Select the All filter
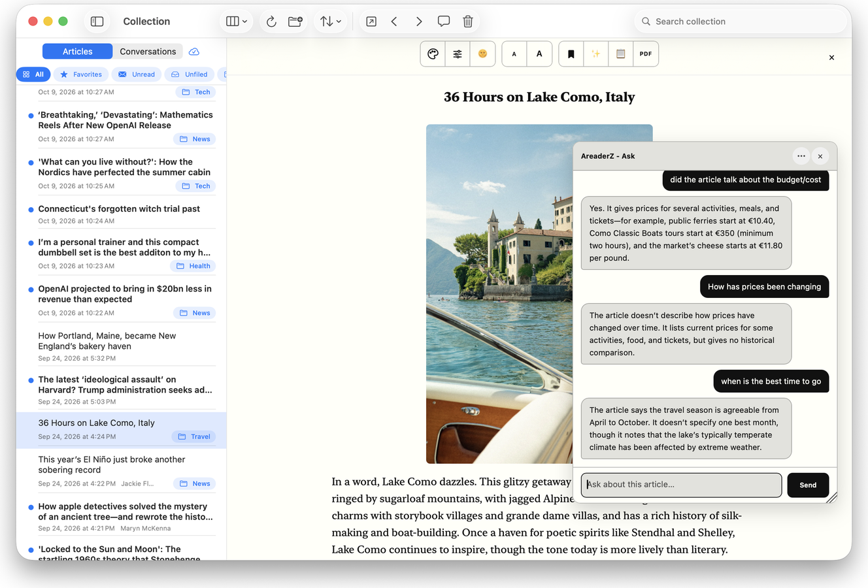 point(33,74)
